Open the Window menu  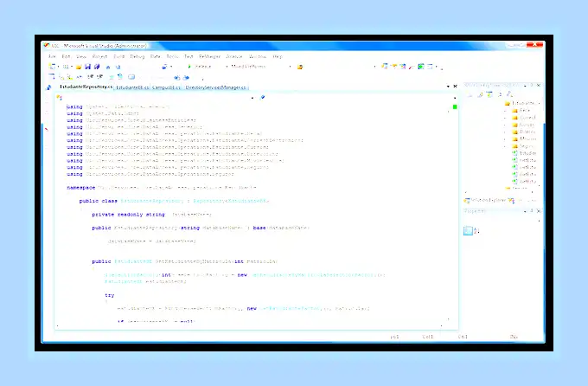[x=258, y=56]
